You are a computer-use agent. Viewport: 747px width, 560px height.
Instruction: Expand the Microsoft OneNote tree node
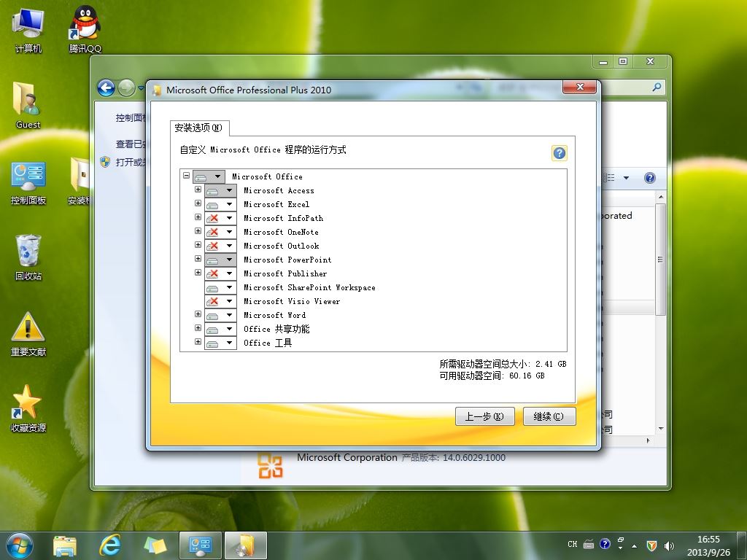click(198, 230)
